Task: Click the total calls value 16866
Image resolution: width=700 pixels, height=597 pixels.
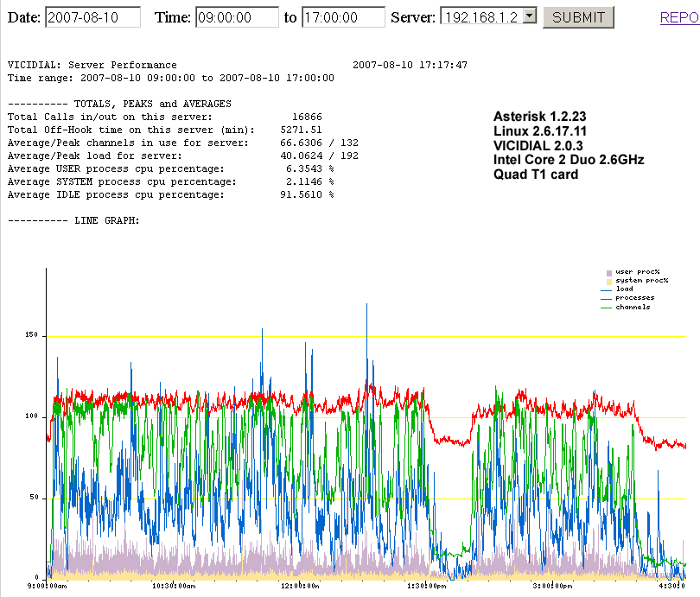Action: pos(307,117)
